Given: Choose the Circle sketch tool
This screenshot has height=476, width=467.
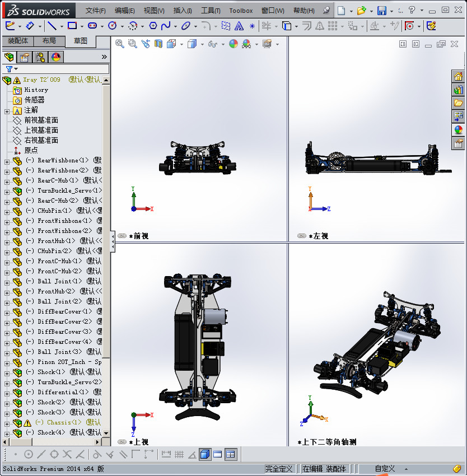Looking at the screenshot, I should (113, 26).
